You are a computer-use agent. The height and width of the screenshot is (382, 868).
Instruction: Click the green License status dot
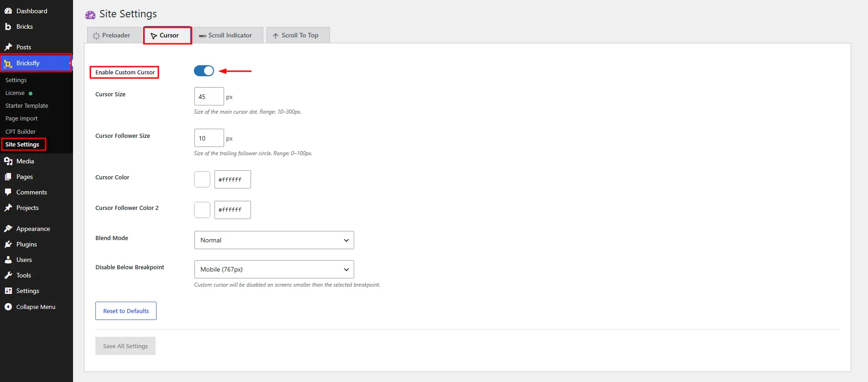[31, 93]
